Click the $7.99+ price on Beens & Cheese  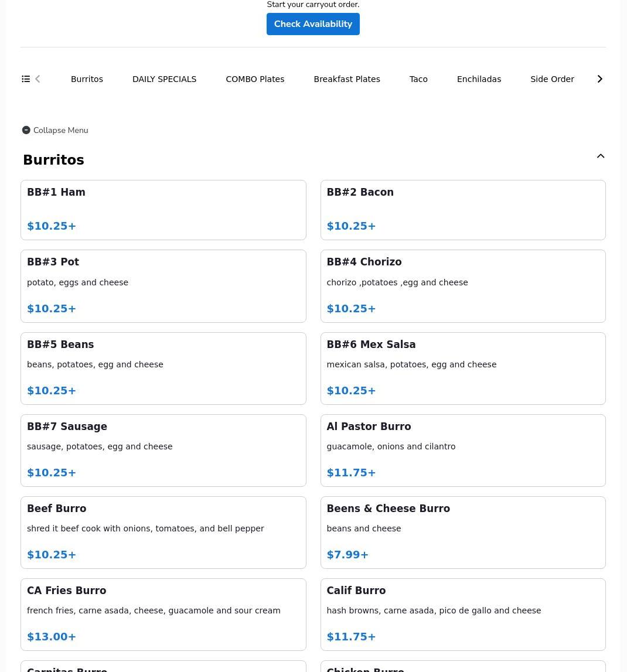coord(347,555)
